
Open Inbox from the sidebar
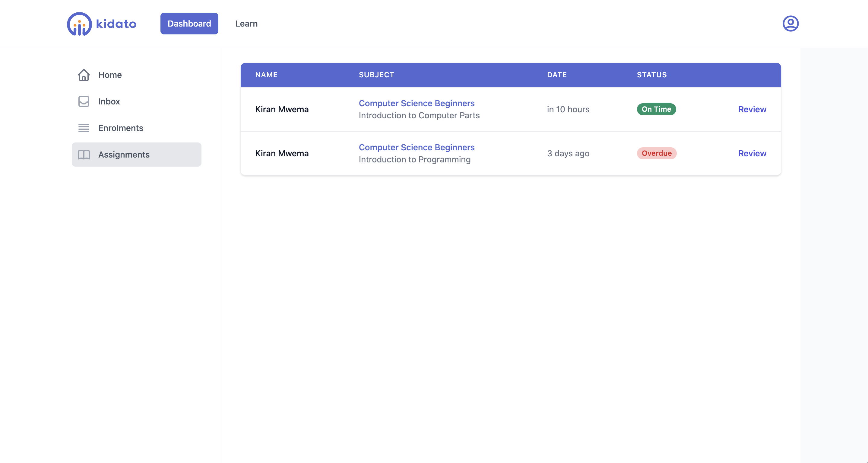point(109,101)
